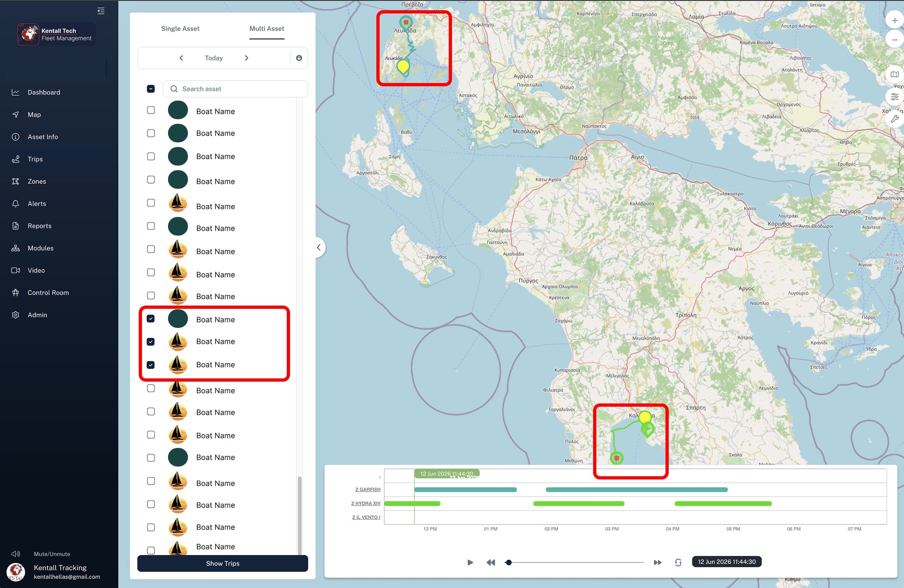Click the yellow marker south of Lefkada
This screenshot has width=904, height=588.
point(403,67)
